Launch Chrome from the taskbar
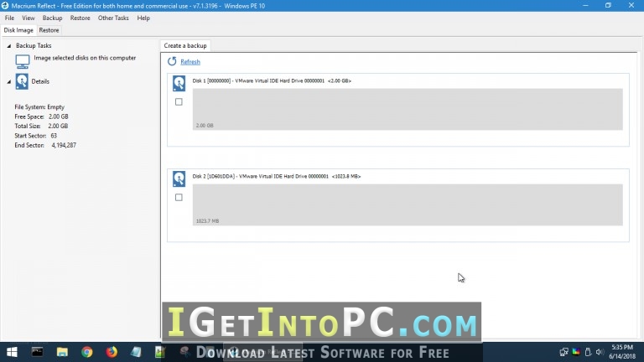 pyautogui.click(x=86, y=352)
